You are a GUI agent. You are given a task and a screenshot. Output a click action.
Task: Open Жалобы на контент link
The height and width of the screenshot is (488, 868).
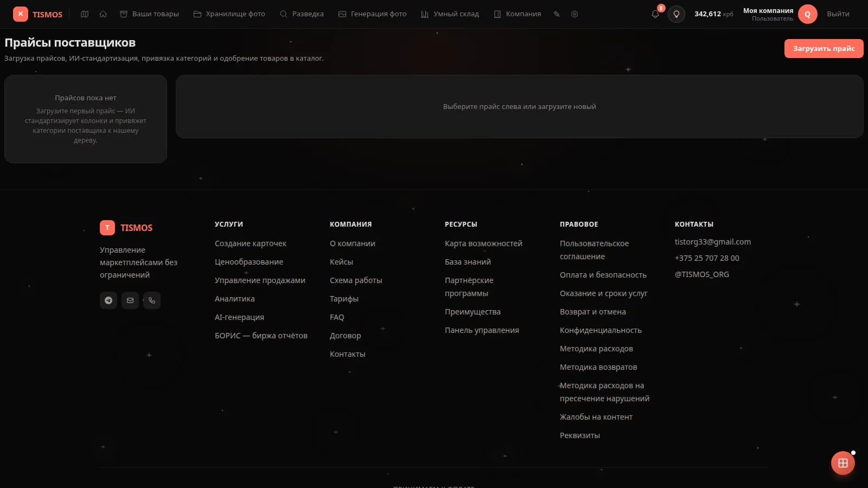tap(596, 417)
